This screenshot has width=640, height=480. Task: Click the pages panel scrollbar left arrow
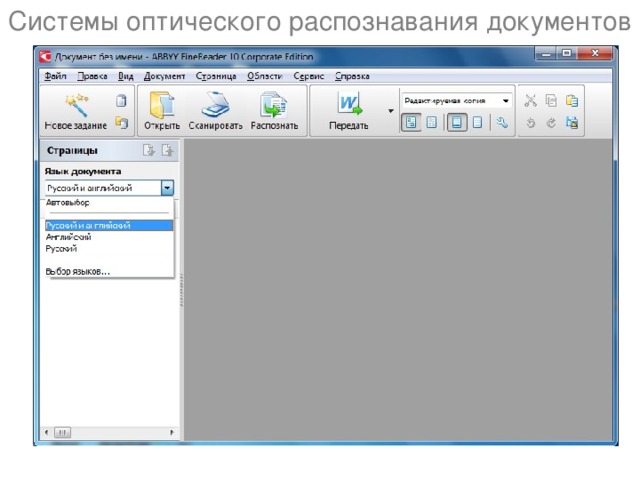(47, 432)
